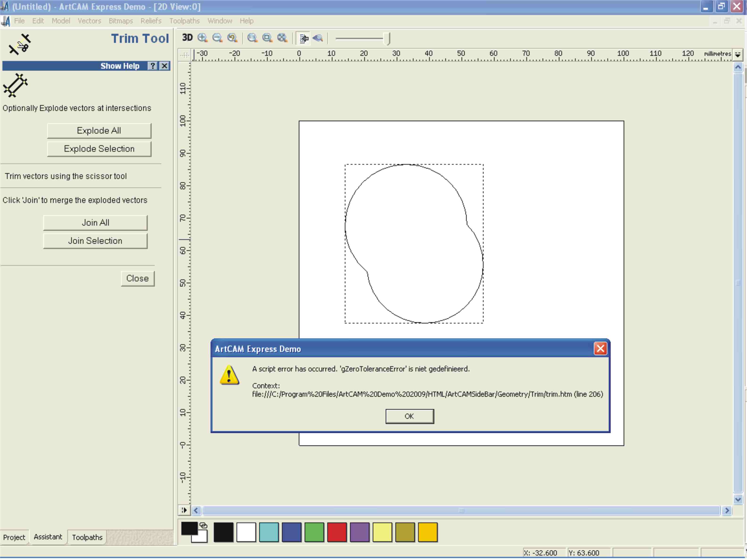Click the Low Res Zoom icon
This screenshot has height=560, width=747.
pos(318,38)
